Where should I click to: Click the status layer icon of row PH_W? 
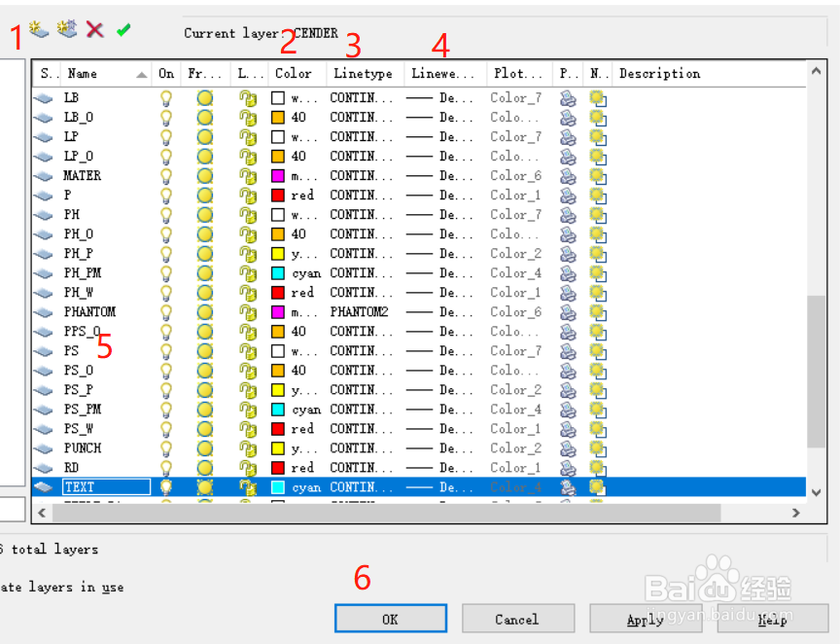point(44,294)
